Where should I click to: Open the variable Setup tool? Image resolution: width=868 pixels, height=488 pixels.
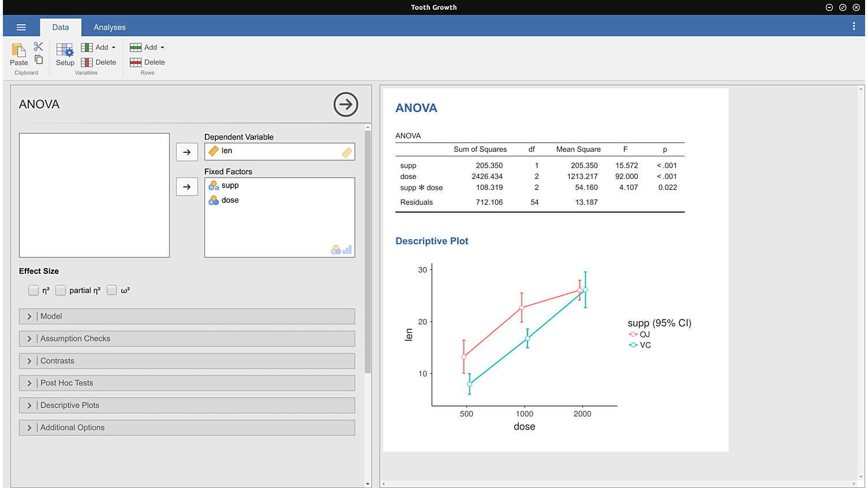(65, 54)
